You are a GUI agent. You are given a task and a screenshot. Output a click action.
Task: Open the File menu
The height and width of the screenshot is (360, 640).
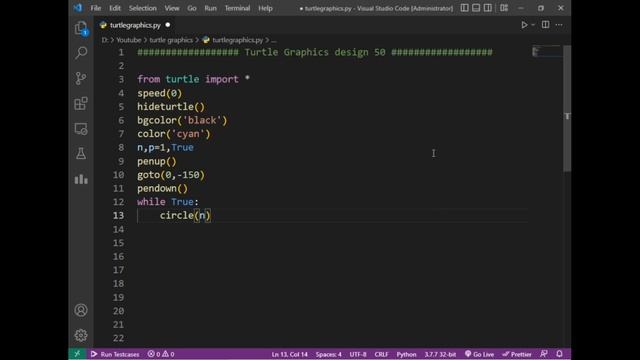(96, 8)
